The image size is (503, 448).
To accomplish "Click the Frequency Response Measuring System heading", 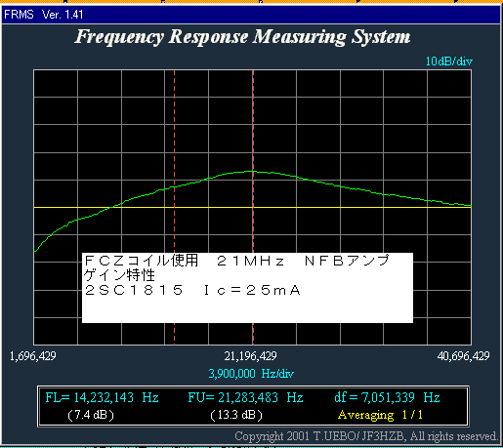I will tap(242, 37).
